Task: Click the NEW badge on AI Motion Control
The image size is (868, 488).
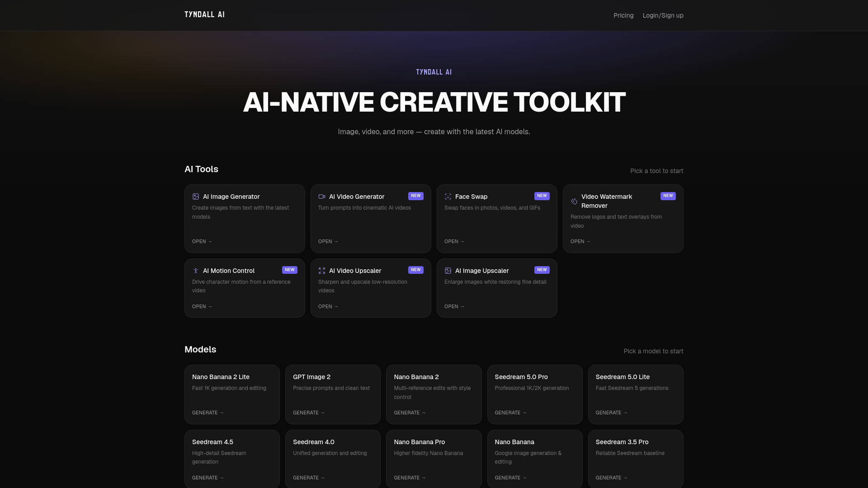Action: [x=290, y=270]
